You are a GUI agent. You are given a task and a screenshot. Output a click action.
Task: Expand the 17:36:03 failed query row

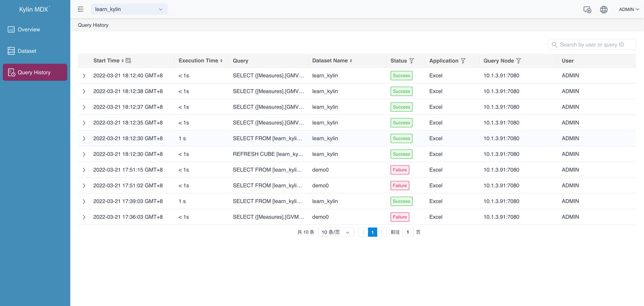click(84, 217)
